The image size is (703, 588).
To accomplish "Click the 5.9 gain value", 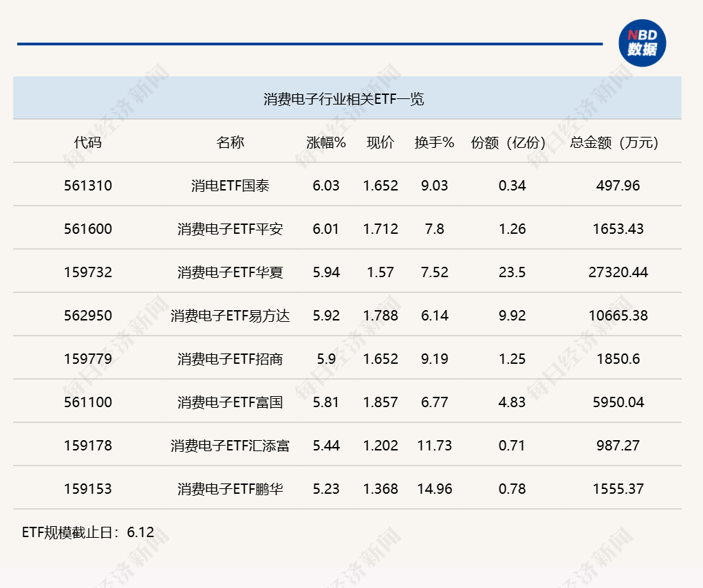I will click(326, 359).
